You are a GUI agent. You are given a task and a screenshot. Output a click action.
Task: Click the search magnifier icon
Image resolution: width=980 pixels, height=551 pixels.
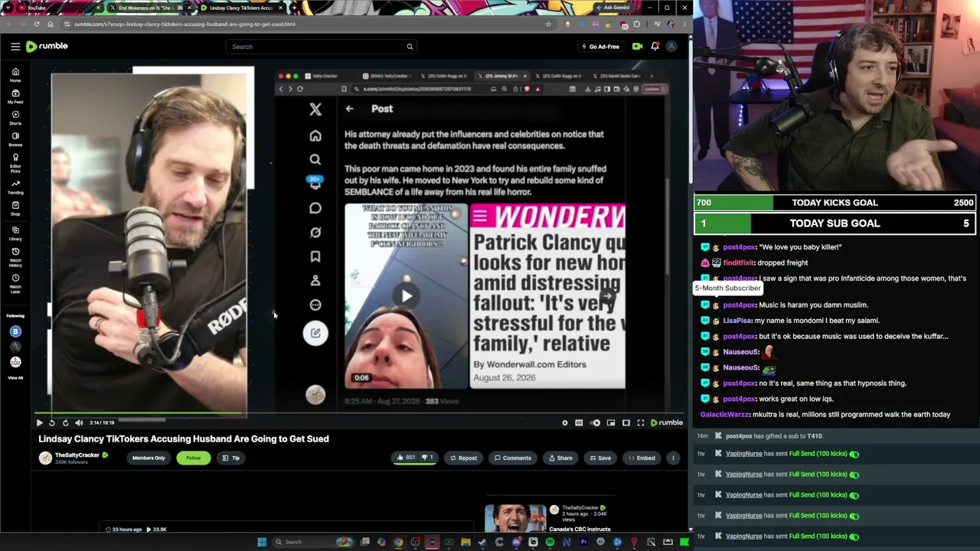click(410, 47)
